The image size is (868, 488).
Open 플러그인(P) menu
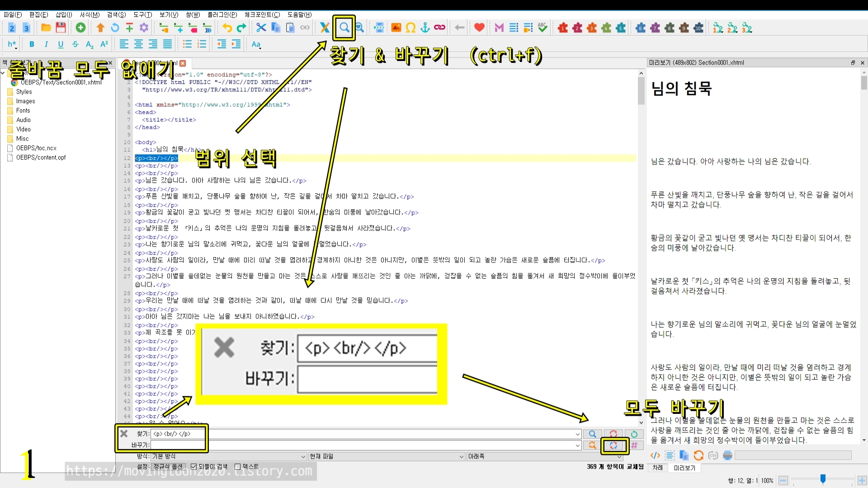coord(222,14)
